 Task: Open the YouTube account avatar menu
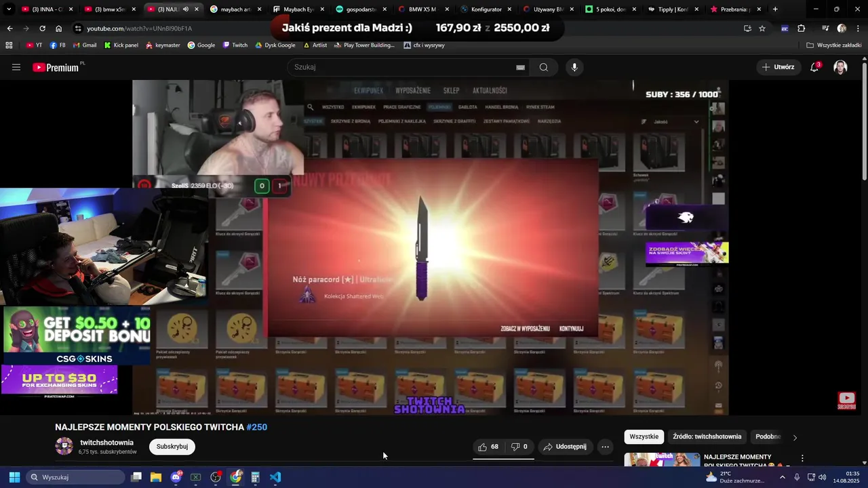840,67
